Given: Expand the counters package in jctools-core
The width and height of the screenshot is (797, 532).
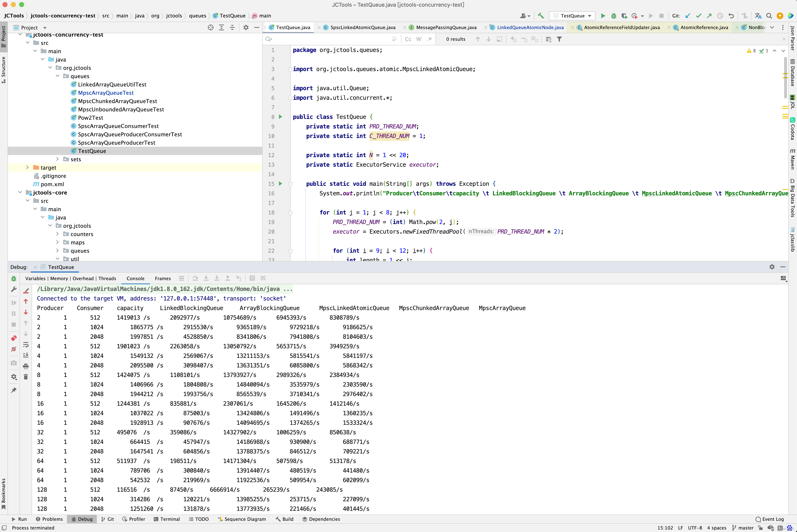Looking at the screenshot, I should (x=57, y=234).
